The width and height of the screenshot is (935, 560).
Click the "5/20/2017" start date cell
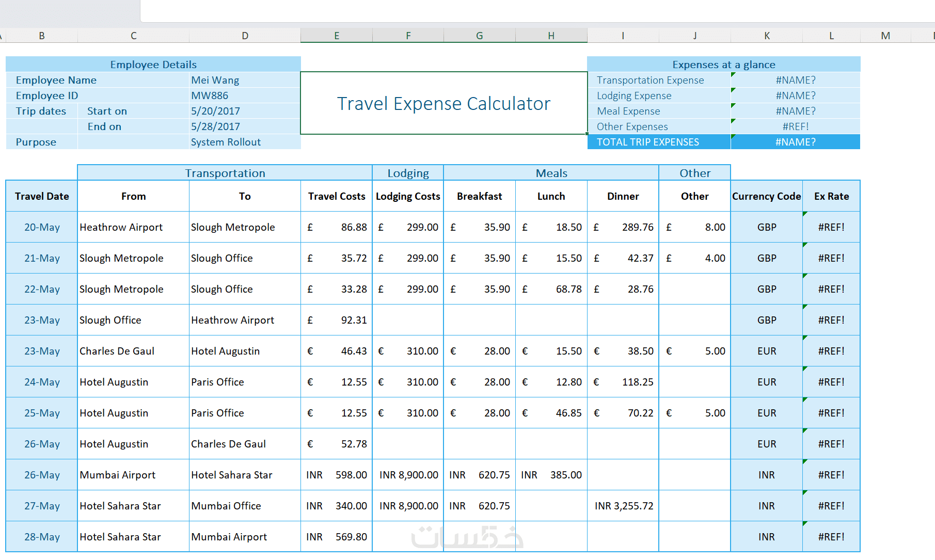pyautogui.click(x=245, y=111)
